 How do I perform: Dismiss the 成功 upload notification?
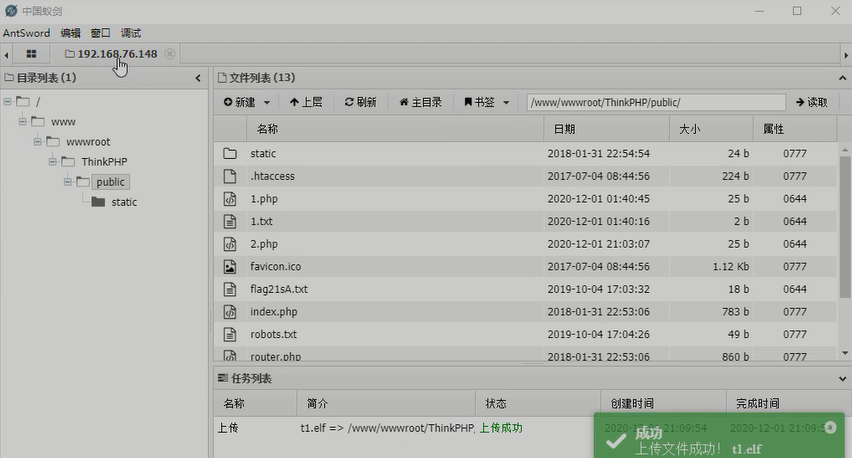(x=830, y=428)
